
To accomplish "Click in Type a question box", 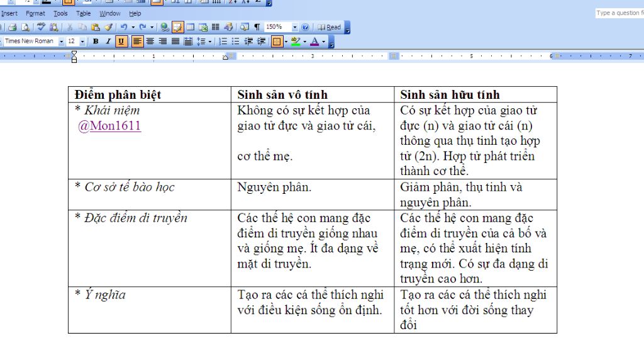I will 619,13.
